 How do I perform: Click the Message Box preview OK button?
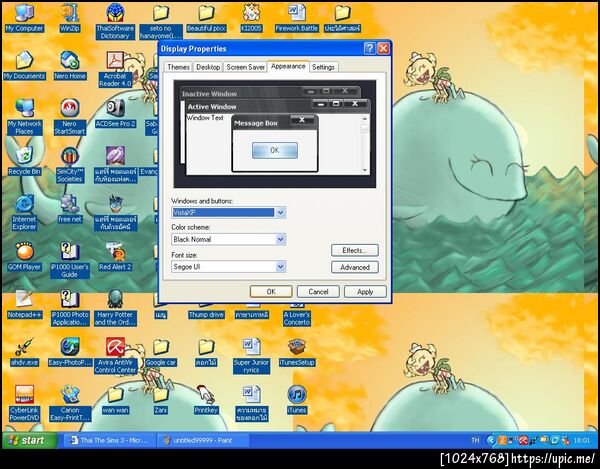tap(275, 150)
